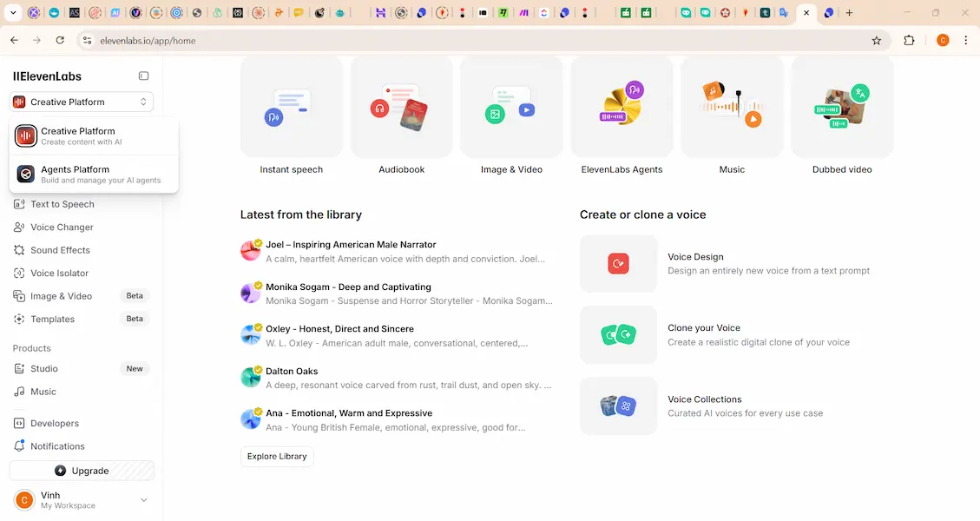This screenshot has width=980, height=521.
Task: Click the Explore Library button
Action: 277,457
